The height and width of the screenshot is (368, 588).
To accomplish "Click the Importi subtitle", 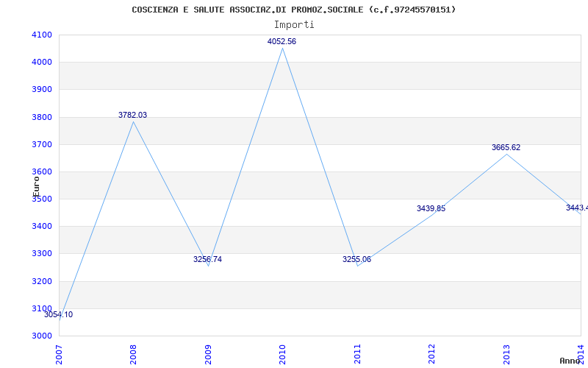I will (x=294, y=25).
